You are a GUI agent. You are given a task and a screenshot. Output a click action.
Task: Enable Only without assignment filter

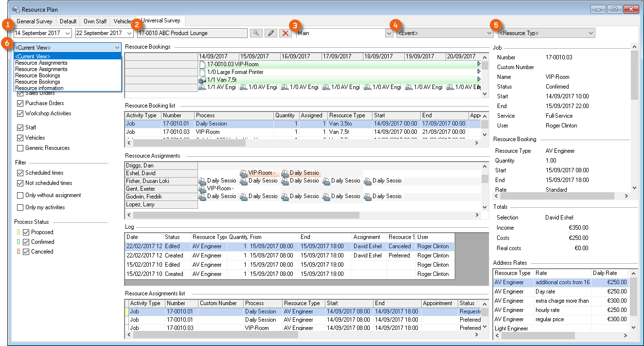(x=20, y=195)
